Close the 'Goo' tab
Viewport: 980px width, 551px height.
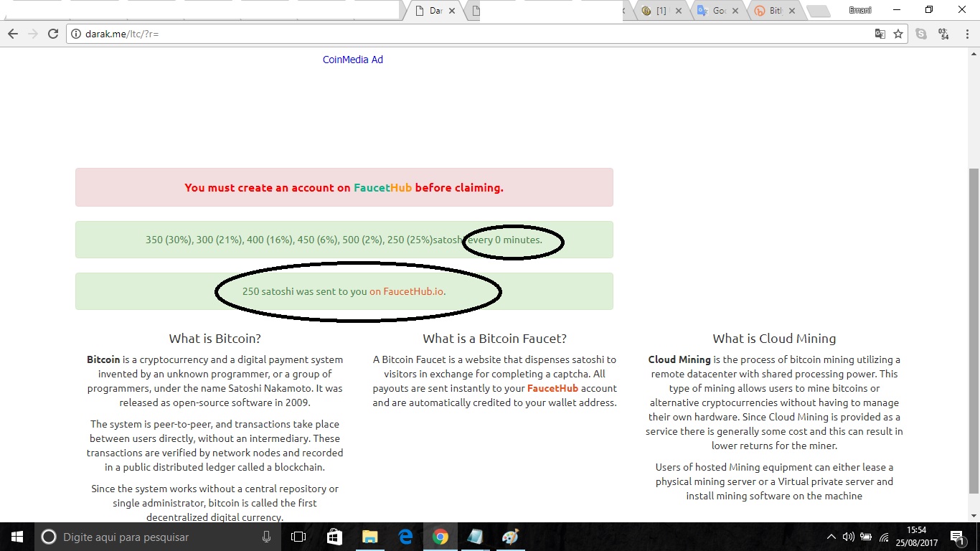point(735,11)
